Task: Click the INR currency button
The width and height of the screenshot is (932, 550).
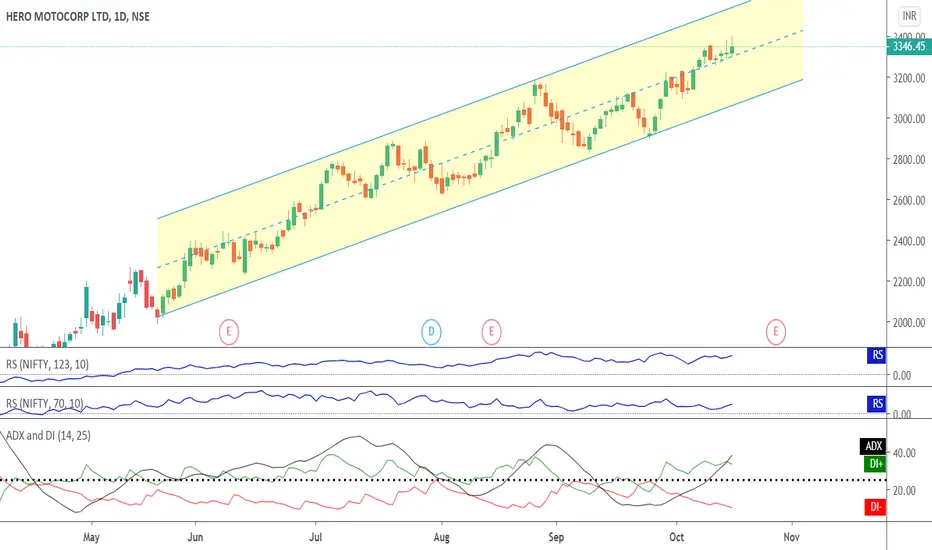Action: point(909,15)
